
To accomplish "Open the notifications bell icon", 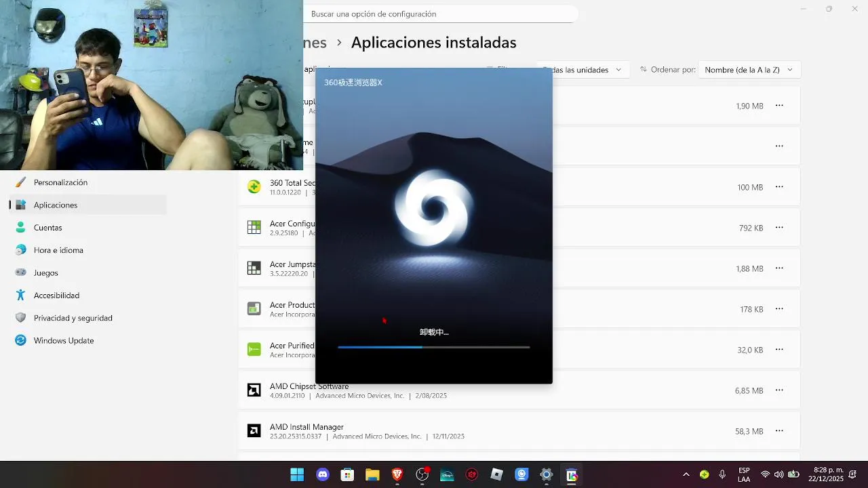I will click(x=853, y=474).
